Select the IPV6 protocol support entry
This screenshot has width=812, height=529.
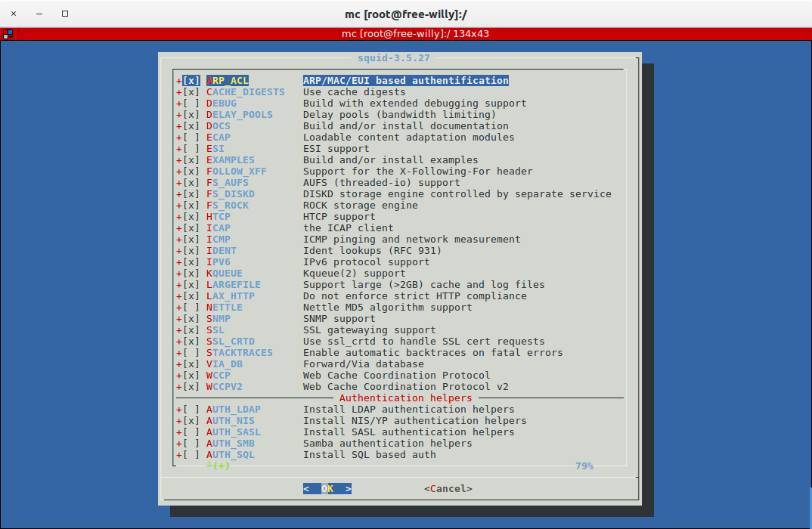tap(218, 262)
